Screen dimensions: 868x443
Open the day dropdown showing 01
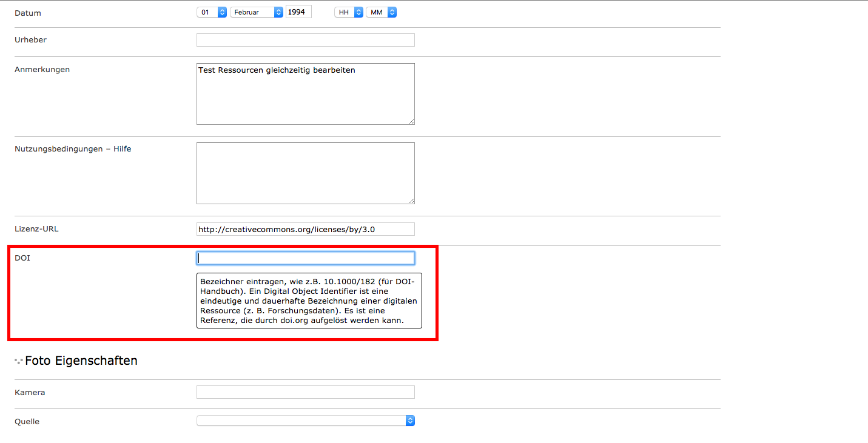point(212,12)
